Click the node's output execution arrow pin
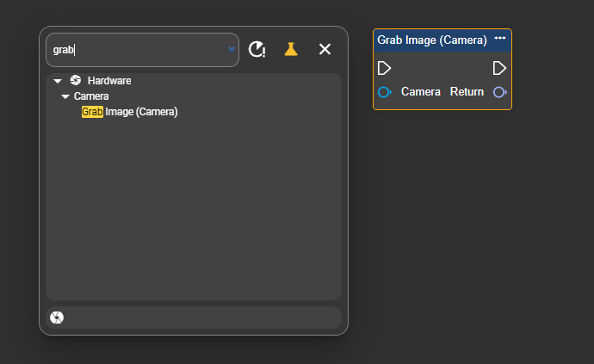Viewport: 594px width, 364px height. click(x=499, y=68)
